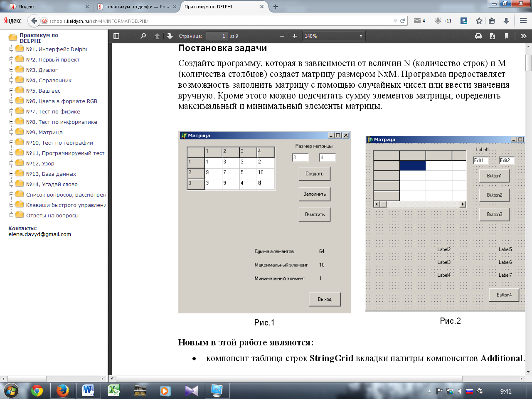Open Список вопросов, рассмотрен item
This screenshot has height=399, width=532.
coord(66,195)
